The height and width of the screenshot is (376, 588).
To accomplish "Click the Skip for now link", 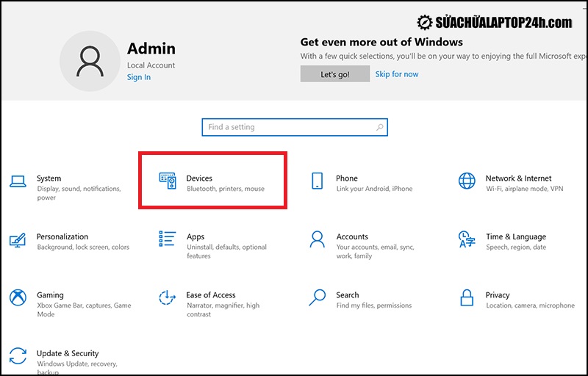I will [397, 74].
